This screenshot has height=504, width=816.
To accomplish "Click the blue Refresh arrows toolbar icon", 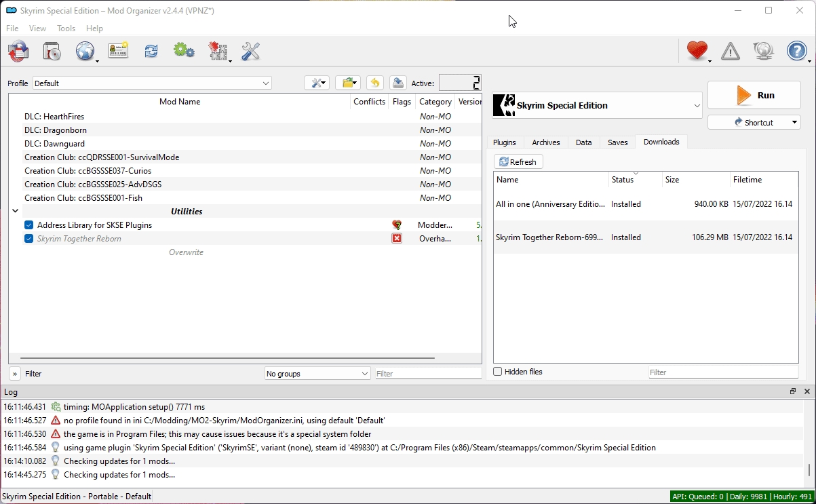I will pos(151,52).
